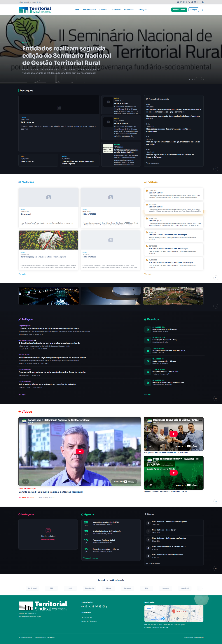Click the large Instagram logo in the card

click(48, 530)
